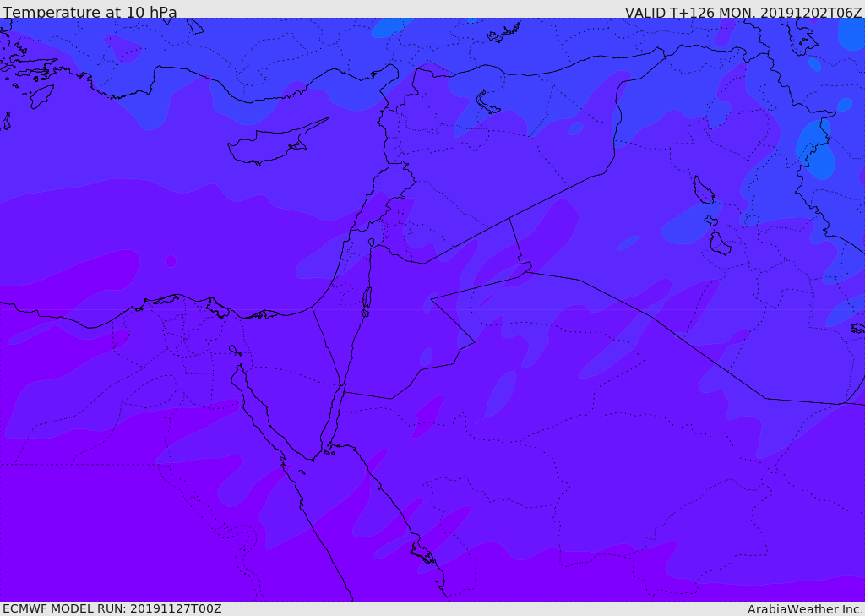Screen dimensions: 865x616
Task: Click the 'Temperature at 10 hPa' title text
Action: pyautogui.click(x=90, y=12)
